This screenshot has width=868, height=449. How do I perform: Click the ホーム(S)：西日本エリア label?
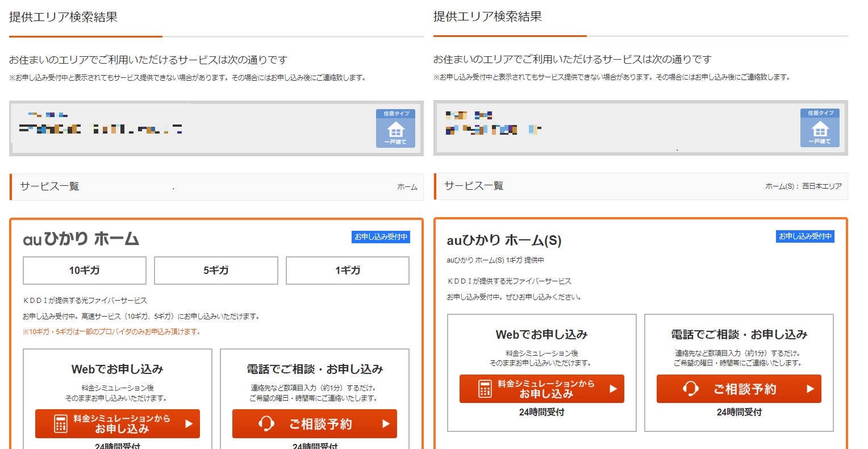tap(804, 186)
